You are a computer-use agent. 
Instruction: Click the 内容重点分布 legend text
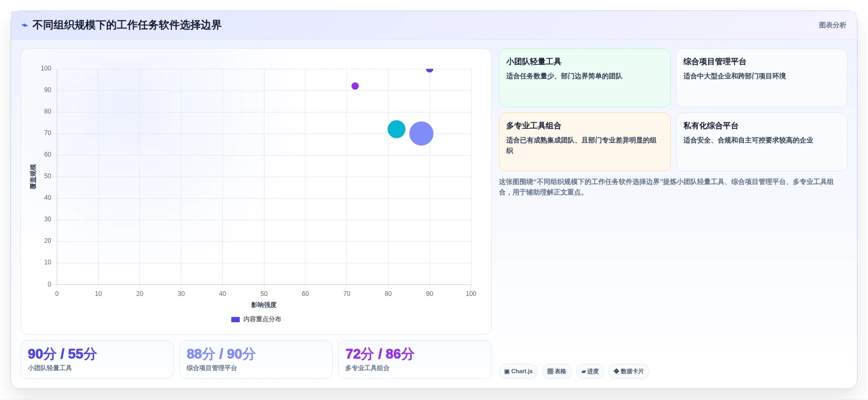(x=262, y=319)
